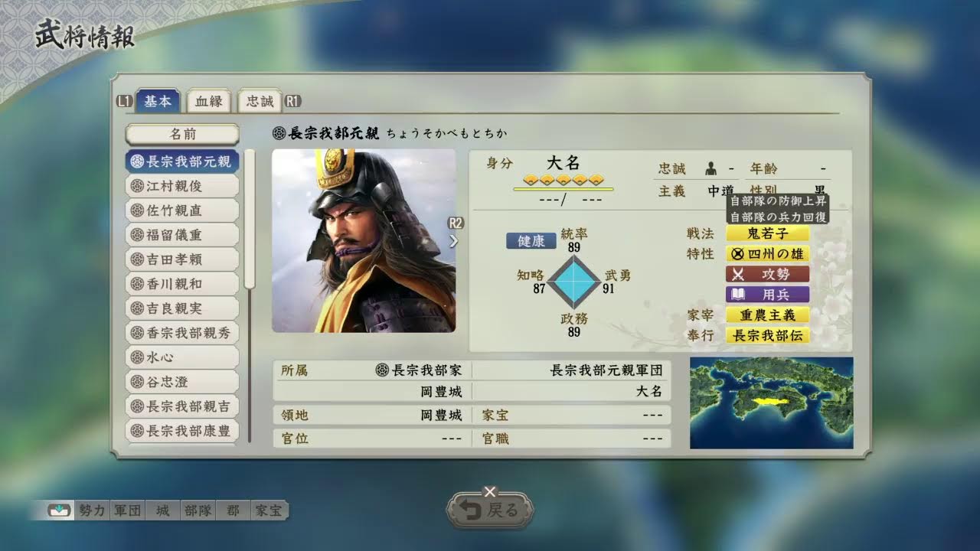Select 佐竹親直 from the list
This screenshot has height=551, width=980.
tap(183, 210)
